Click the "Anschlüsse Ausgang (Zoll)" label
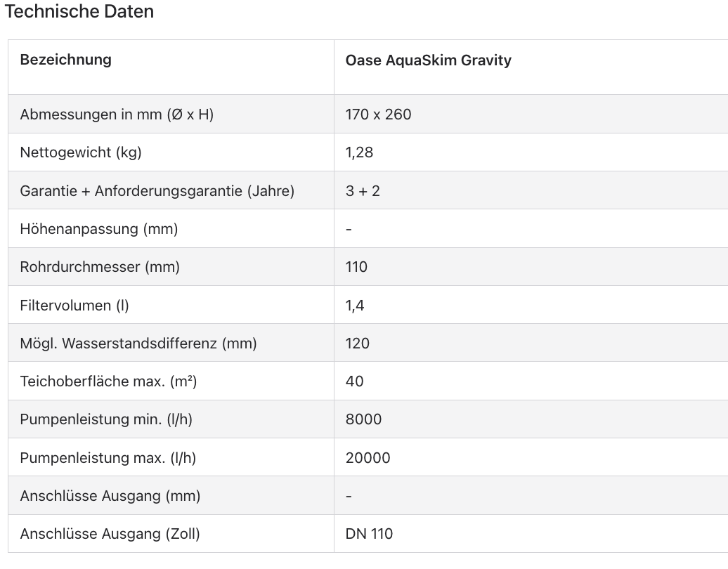728x569 pixels. [x=110, y=534]
